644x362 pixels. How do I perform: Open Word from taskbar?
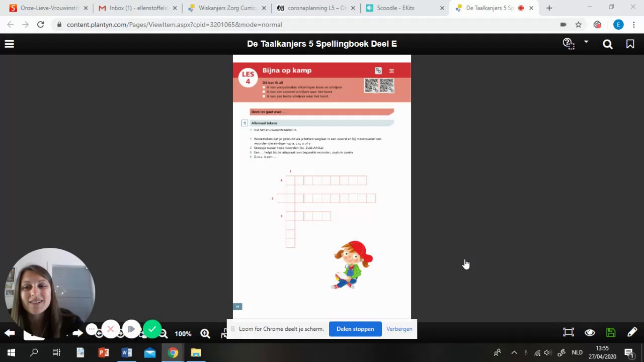(x=126, y=352)
